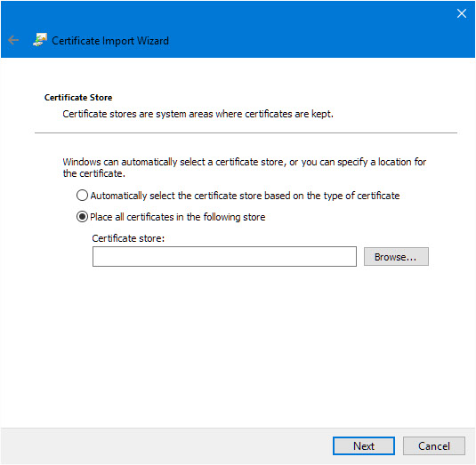Close the wizard with the X
The height and width of the screenshot is (465, 476).
462,13
